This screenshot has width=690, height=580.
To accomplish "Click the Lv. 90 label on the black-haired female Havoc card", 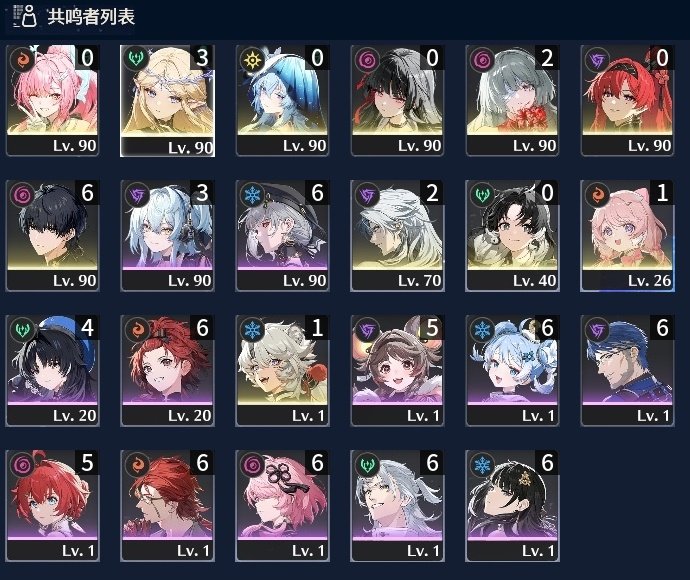I will (x=419, y=146).
